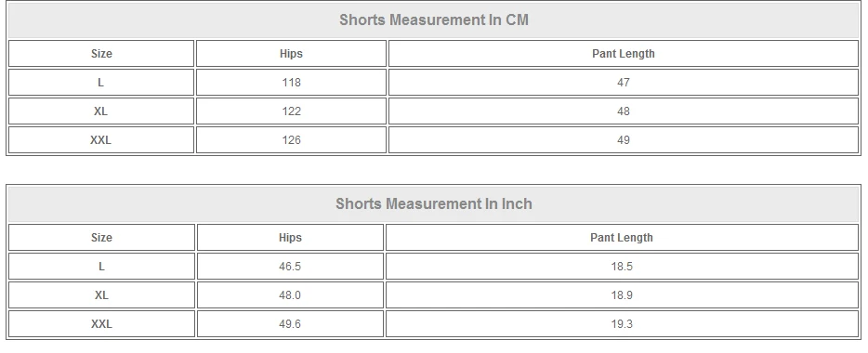Viewport: 868px width, 353px height.
Task: Click pant length value 19.3
Action: click(x=622, y=323)
